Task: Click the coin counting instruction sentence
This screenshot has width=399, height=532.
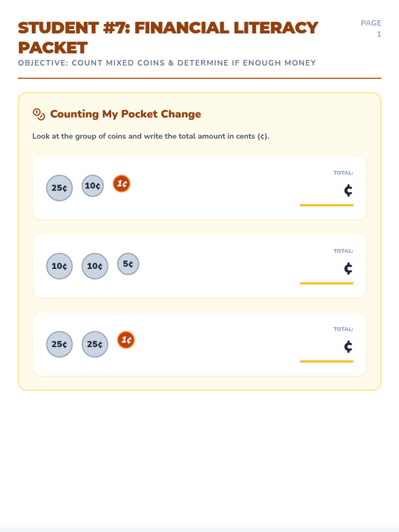Action: point(151,136)
